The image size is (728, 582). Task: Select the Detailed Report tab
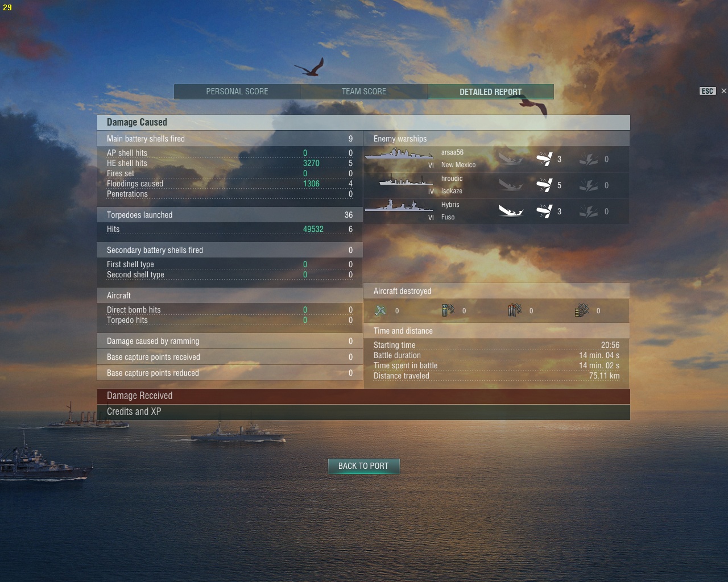pyautogui.click(x=491, y=92)
